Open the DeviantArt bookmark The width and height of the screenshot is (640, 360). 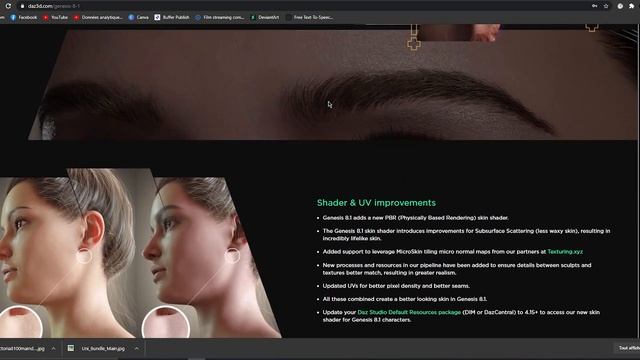click(265, 18)
